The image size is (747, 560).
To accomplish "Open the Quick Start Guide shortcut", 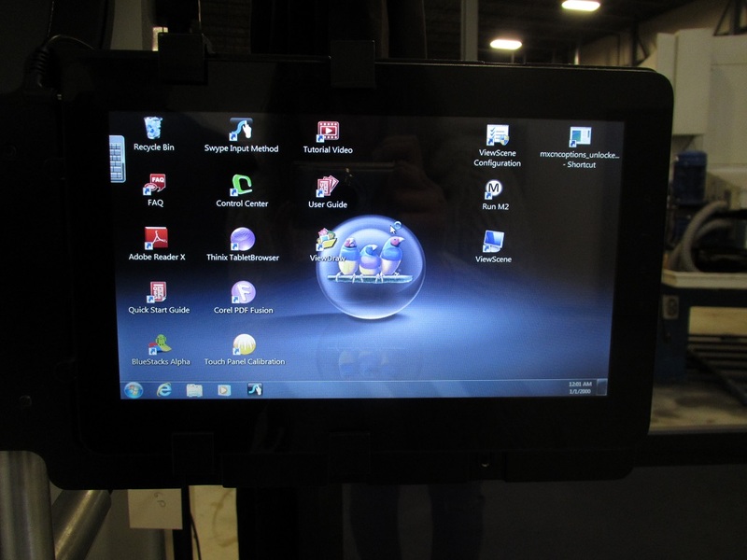I will tap(158, 293).
